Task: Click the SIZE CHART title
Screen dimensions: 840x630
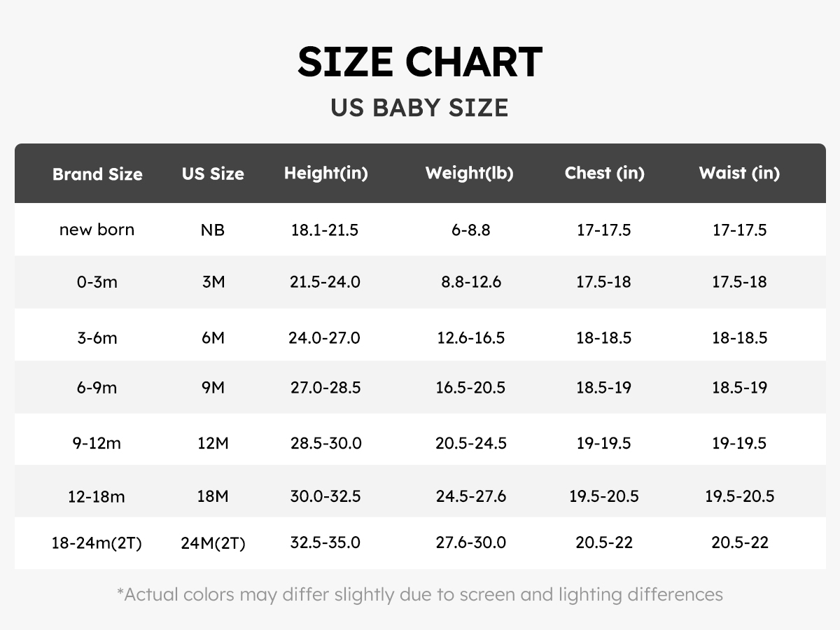Action: tap(419, 62)
